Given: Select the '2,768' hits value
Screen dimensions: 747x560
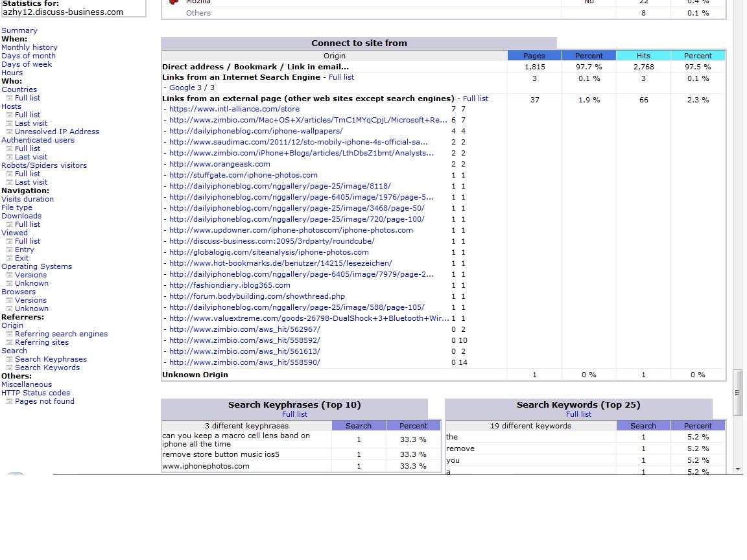Looking at the screenshot, I should [644, 67].
